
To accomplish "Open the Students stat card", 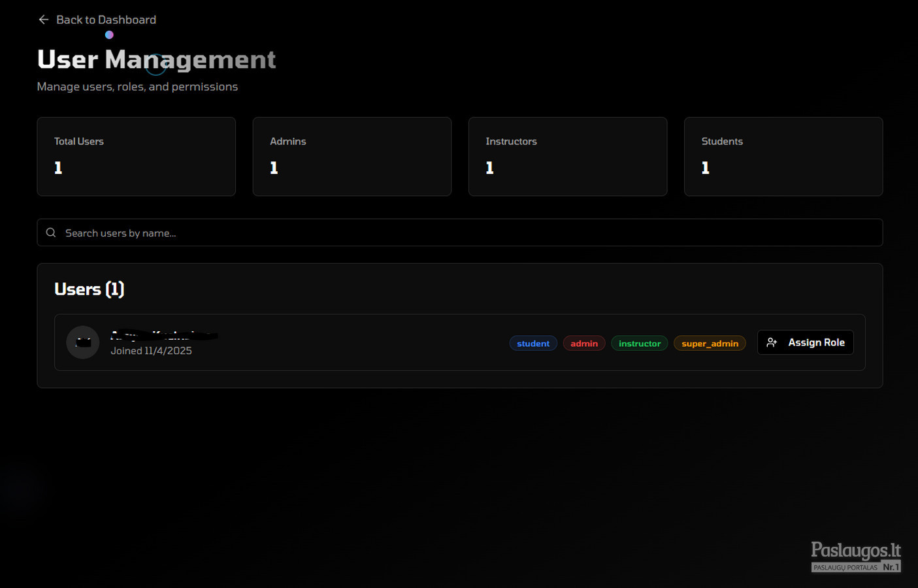I will (x=783, y=157).
